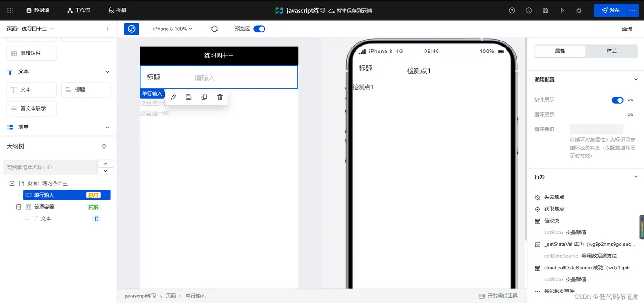Switch to the 属性 properties tab
The image size is (644, 303).
560,51
